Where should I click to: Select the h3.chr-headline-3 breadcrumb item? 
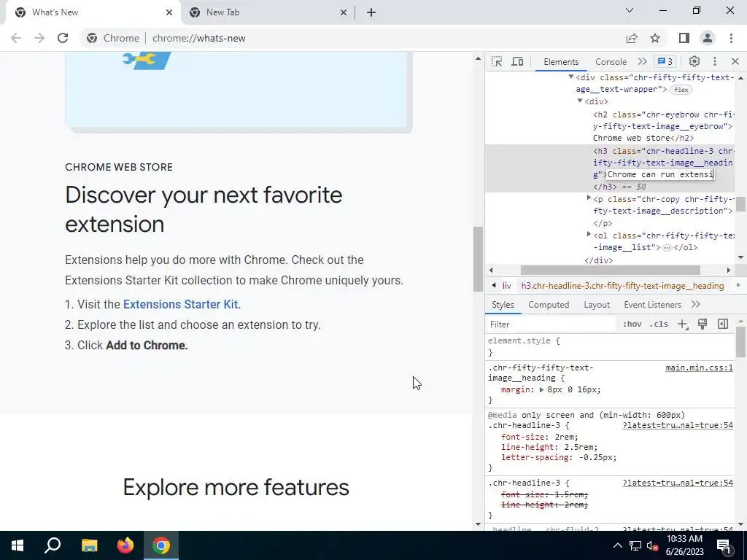(622, 286)
